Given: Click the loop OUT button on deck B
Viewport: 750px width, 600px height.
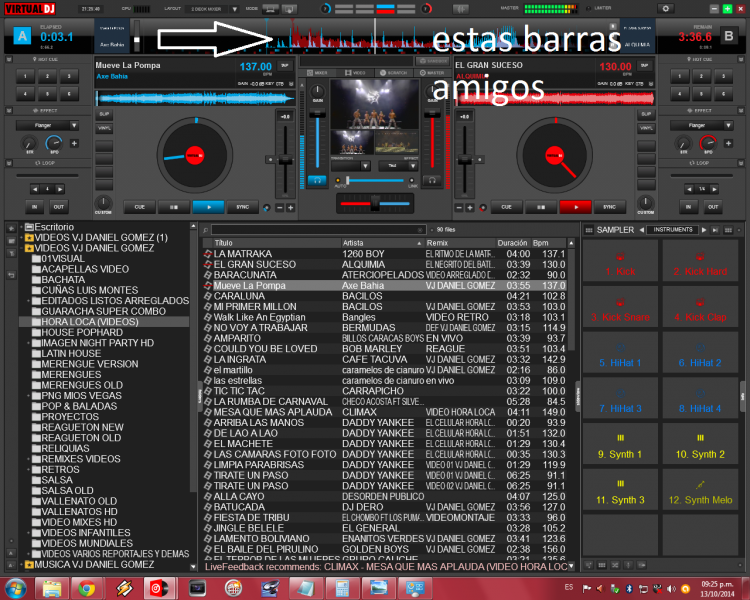Looking at the screenshot, I should (713, 207).
